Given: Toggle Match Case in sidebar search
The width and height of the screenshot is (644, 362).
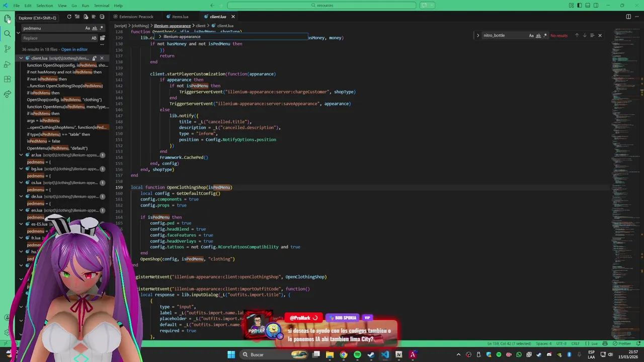Looking at the screenshot, I should click(88, 28).
